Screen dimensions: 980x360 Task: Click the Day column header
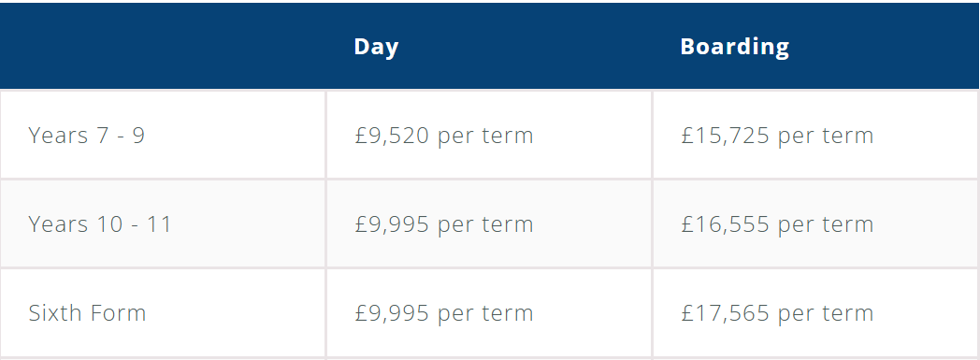(376, 48)
